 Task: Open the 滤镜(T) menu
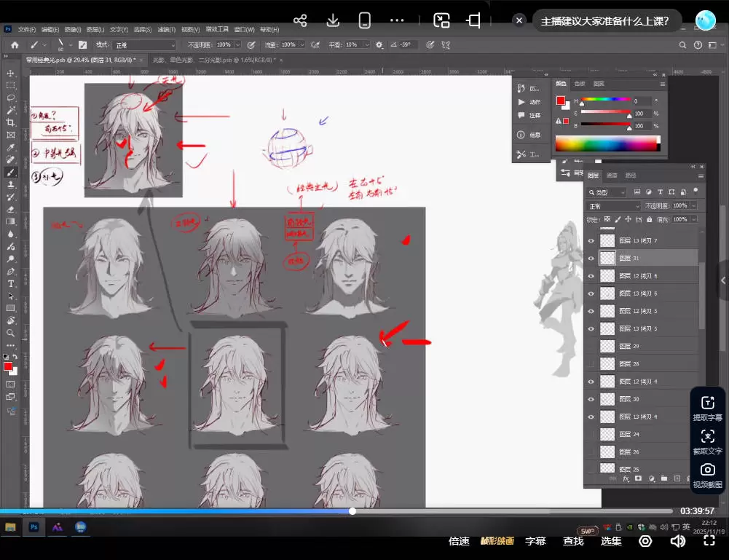click(x=167, y=30)
